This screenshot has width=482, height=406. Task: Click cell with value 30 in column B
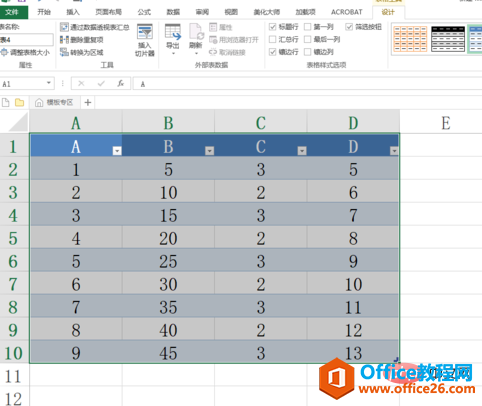tap(168, 284)
